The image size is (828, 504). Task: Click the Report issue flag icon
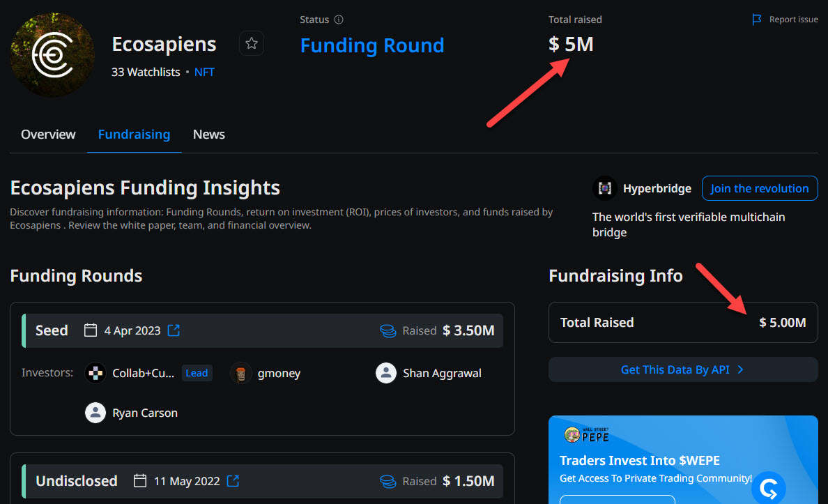click(757, 20)
